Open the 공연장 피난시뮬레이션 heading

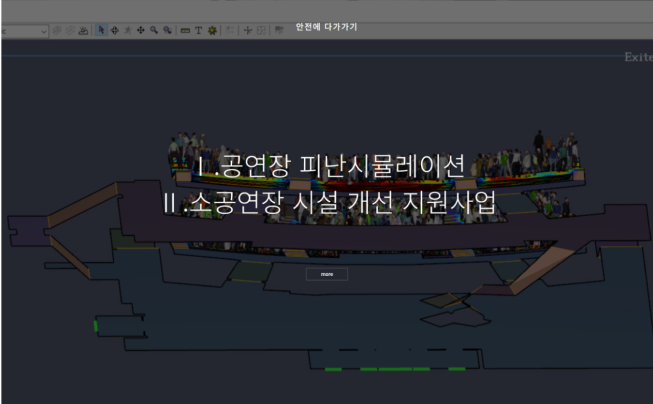[x=330, y=167]
